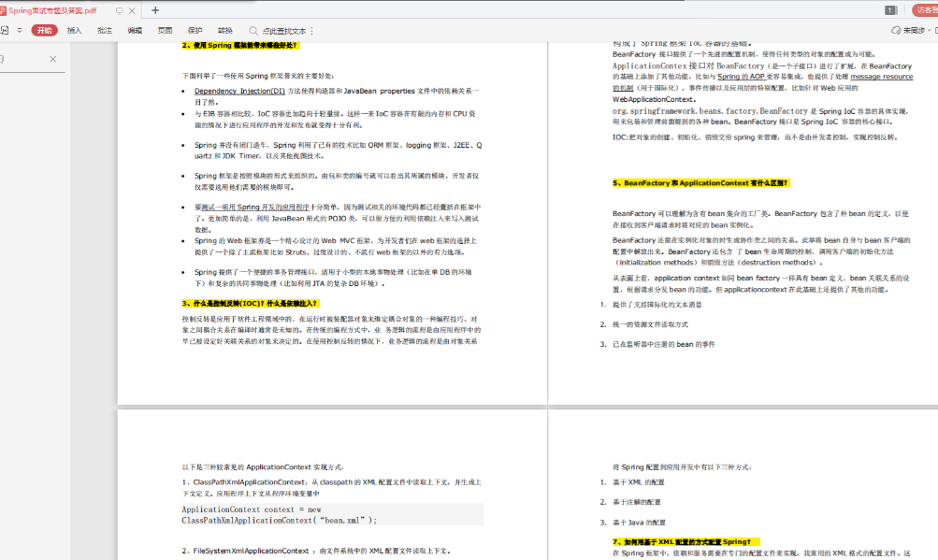Screen dimensions: 938x560
Task: Open the three-dot more options menu
Action: pos(312,31)
